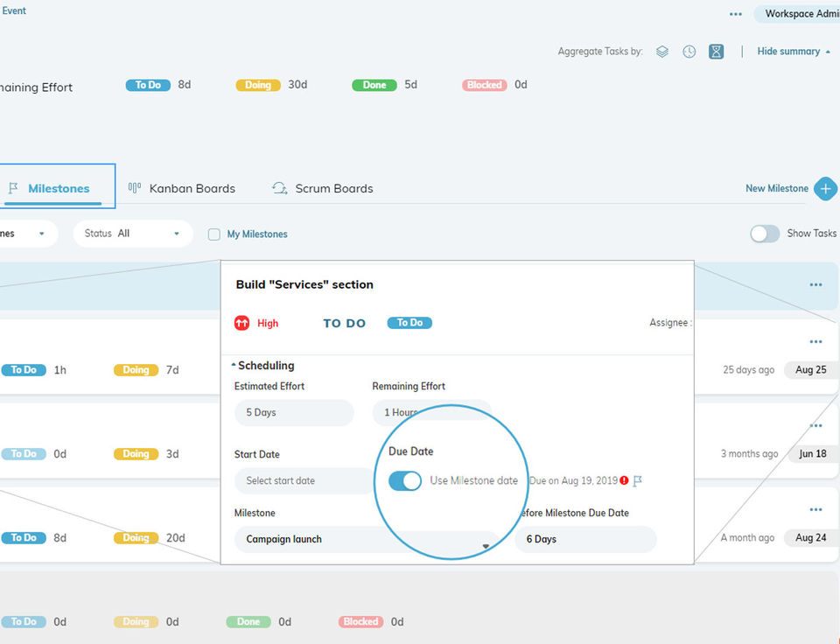The width and height of the screenshot is (840, 644).
Task: Click Remaining Effort 1 Hours field
Action: [431, 412]
